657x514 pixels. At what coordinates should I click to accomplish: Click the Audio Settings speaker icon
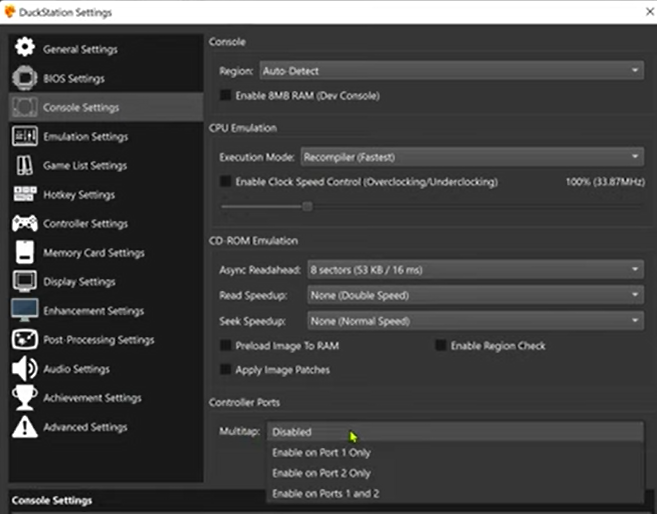click(x=25, y=369)
